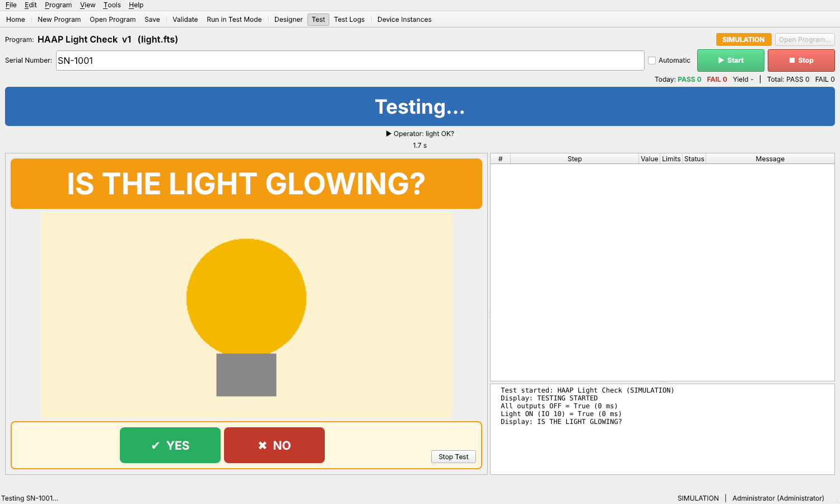Go to Home in the toolbar
The width and height of the screenshot is (840, 504).
(x=16, y=20)
